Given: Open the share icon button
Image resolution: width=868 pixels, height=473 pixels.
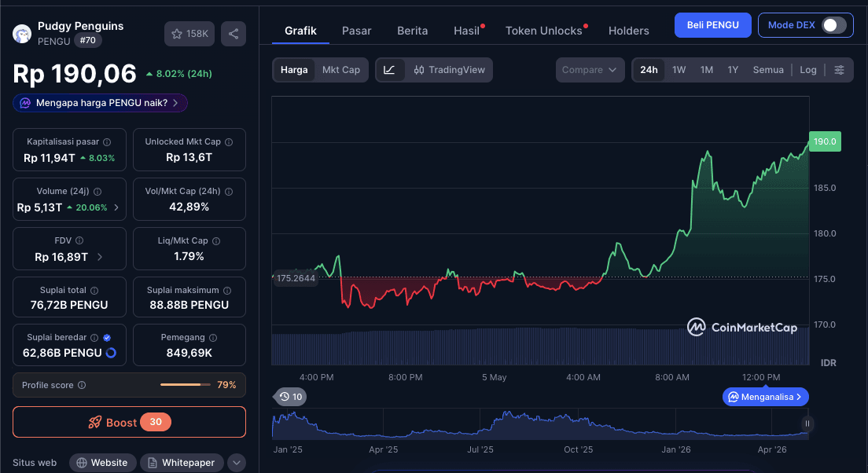Looking at the screenshot, I should click(234, 34).
